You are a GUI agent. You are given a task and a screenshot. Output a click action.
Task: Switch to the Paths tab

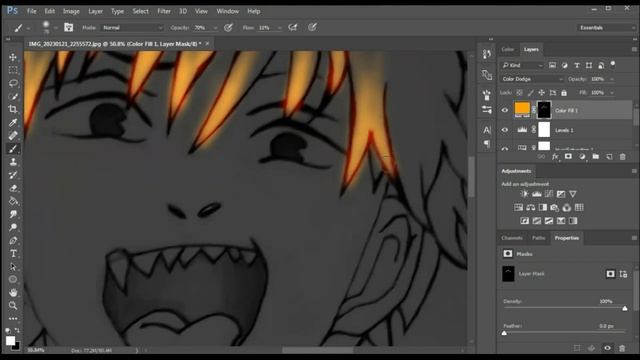tap(538, 238)
